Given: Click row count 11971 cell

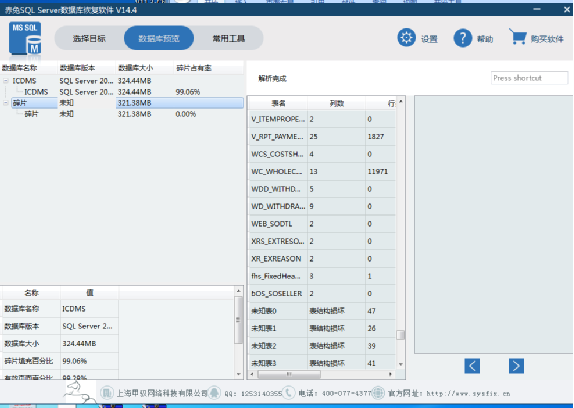Looking at the screenshot, I should [380, 171].
